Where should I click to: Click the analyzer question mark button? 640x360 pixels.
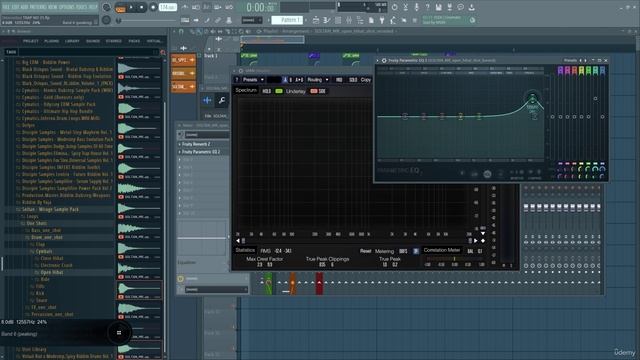(x=237, y=80)
